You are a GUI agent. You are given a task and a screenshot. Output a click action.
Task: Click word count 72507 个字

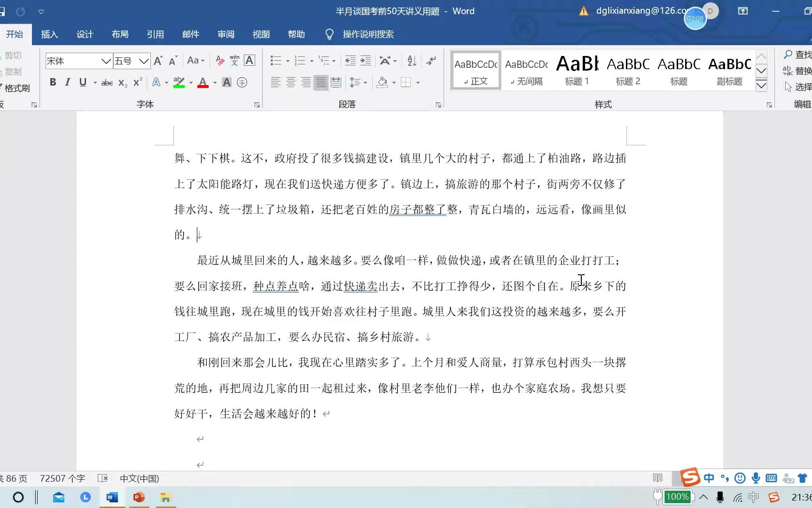62,478
